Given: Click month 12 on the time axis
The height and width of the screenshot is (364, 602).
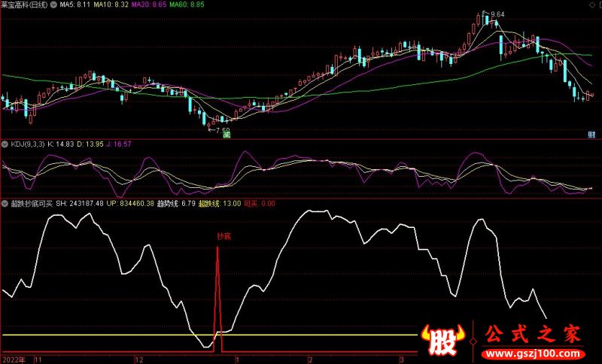Looking at the screenshot, I should tap(138, 359).
